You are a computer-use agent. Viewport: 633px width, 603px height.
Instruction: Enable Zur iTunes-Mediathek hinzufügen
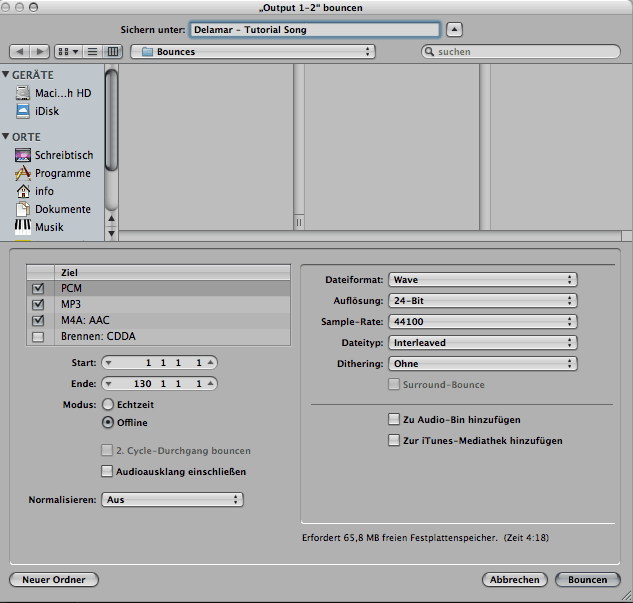click(x=394, y=440)
